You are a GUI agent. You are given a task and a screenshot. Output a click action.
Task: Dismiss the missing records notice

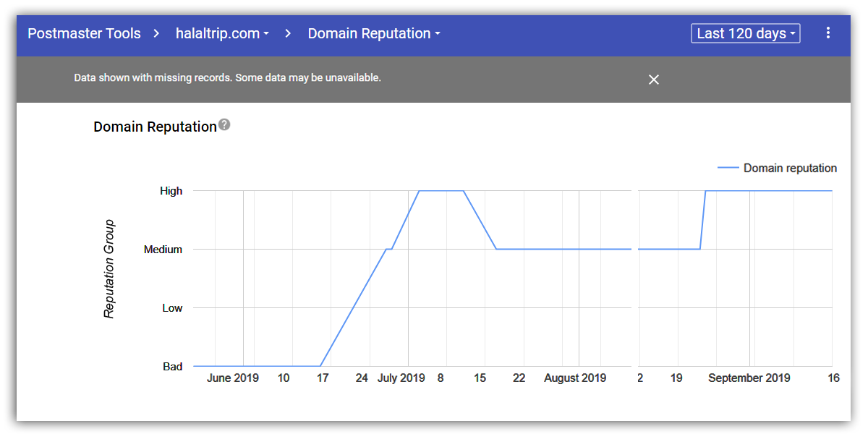[654, 80]
